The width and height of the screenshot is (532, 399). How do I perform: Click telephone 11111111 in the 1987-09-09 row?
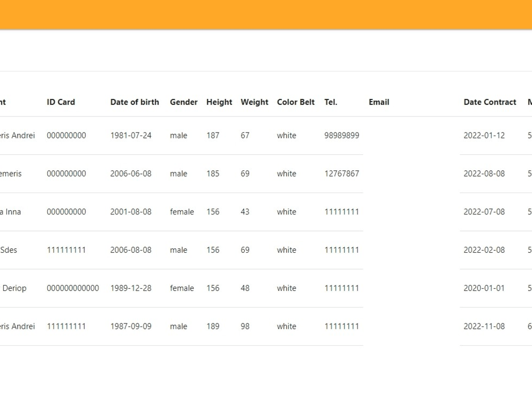tap(342, 327)
